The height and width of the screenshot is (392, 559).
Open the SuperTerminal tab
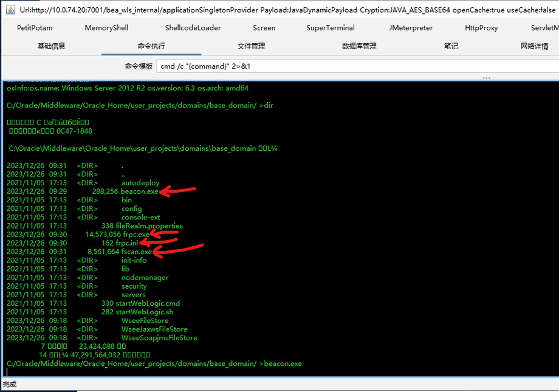click(x=331, y=28)
